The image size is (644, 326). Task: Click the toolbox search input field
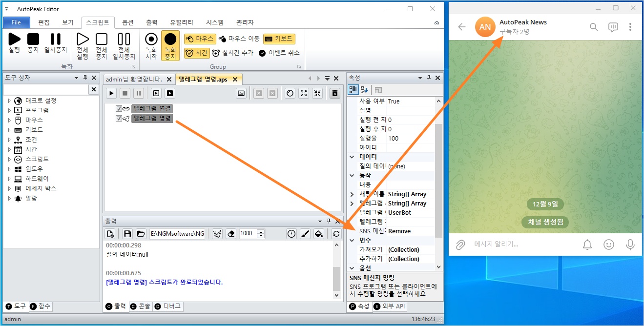pos(46,89)
